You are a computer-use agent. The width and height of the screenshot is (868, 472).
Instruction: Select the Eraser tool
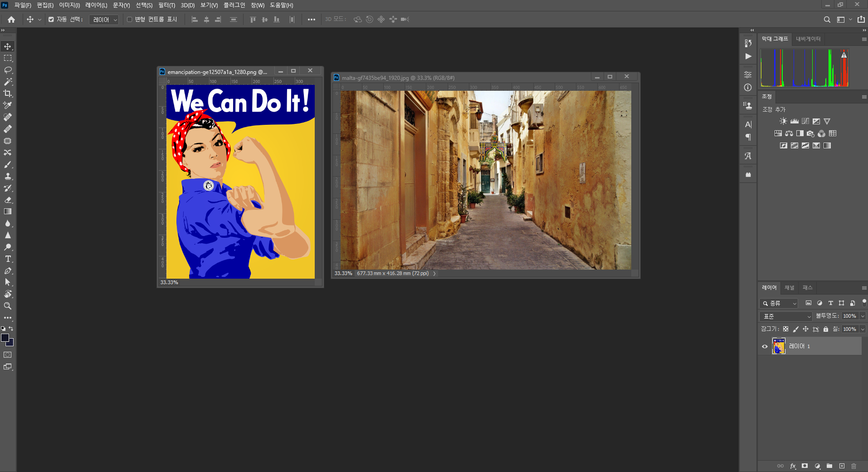pos(8,200)
